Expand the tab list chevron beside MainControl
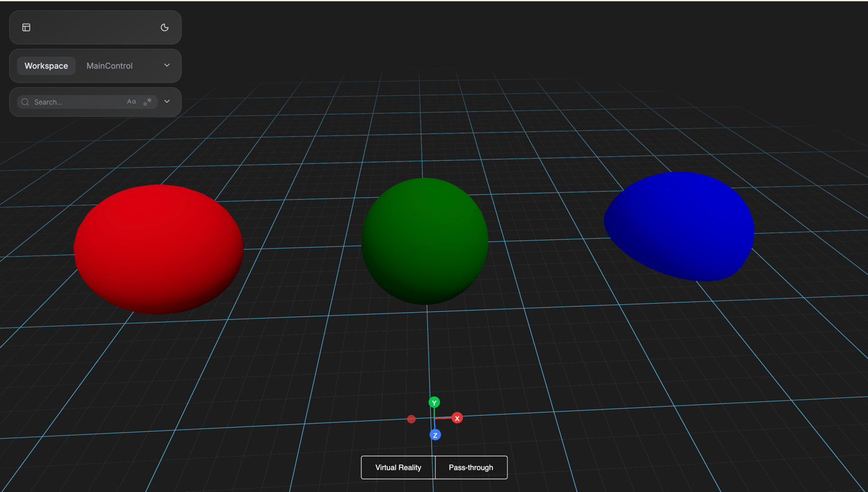 click(167, 65)
